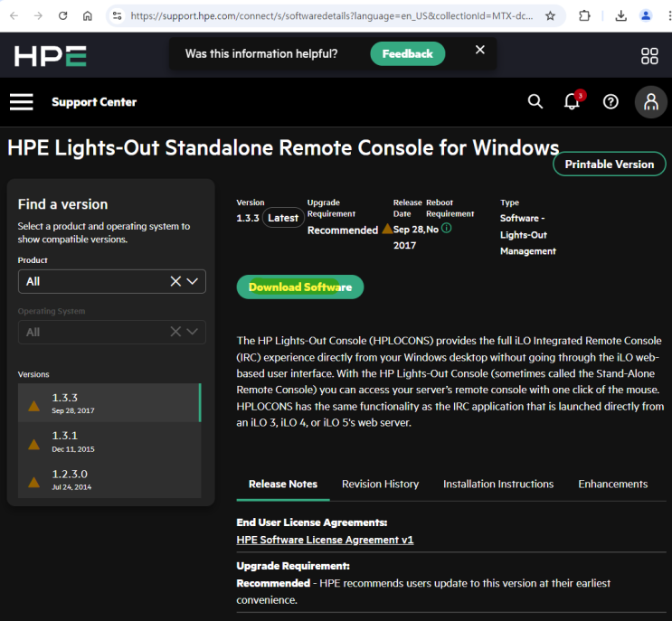Go forward with browser forward arrow
Viewport: 672px width, 621px height.
coord(39,16)
